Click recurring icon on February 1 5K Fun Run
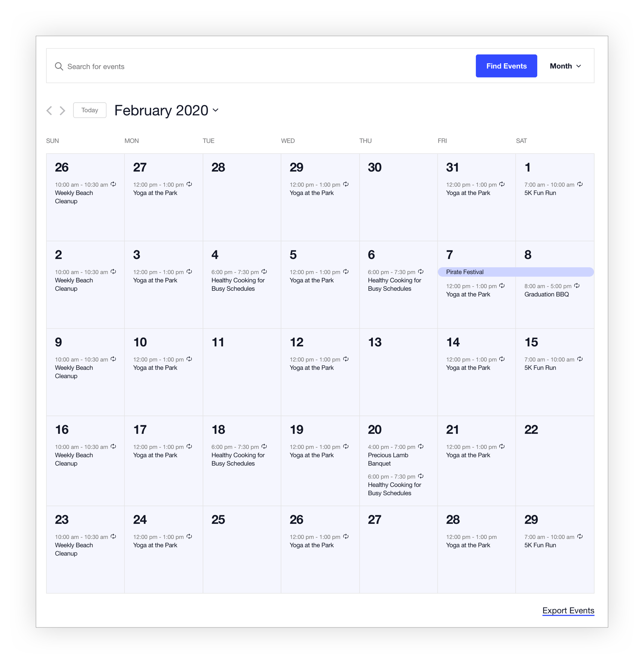Image resolution: width=644 pixels, height=663 pixels. click(x=580, y=184)
